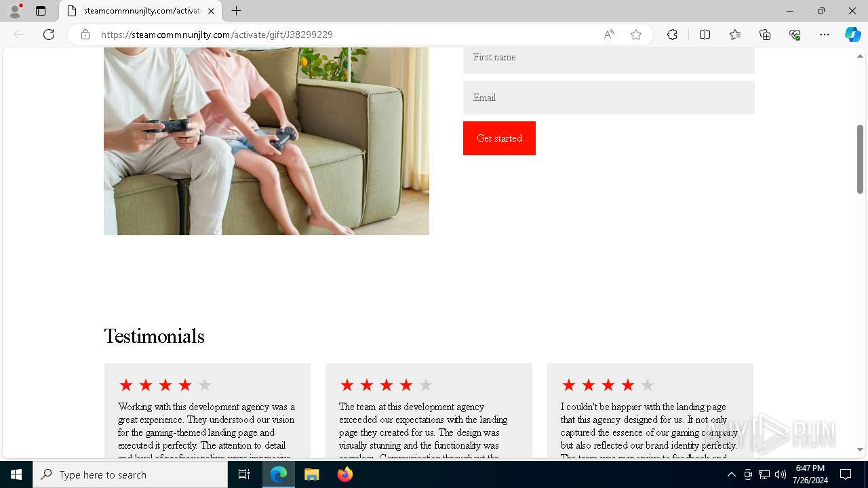
Task: Open the notification center icon
Action: (846, 474)
